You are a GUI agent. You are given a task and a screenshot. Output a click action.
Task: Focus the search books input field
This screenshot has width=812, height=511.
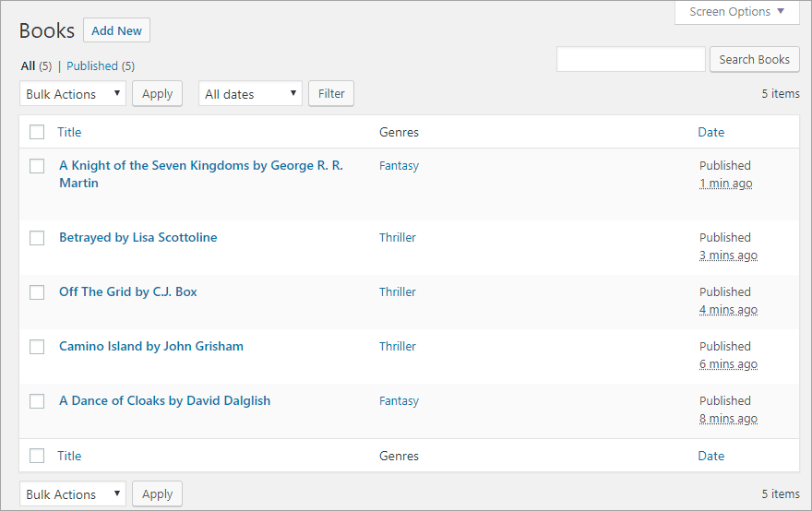point(631,60)
